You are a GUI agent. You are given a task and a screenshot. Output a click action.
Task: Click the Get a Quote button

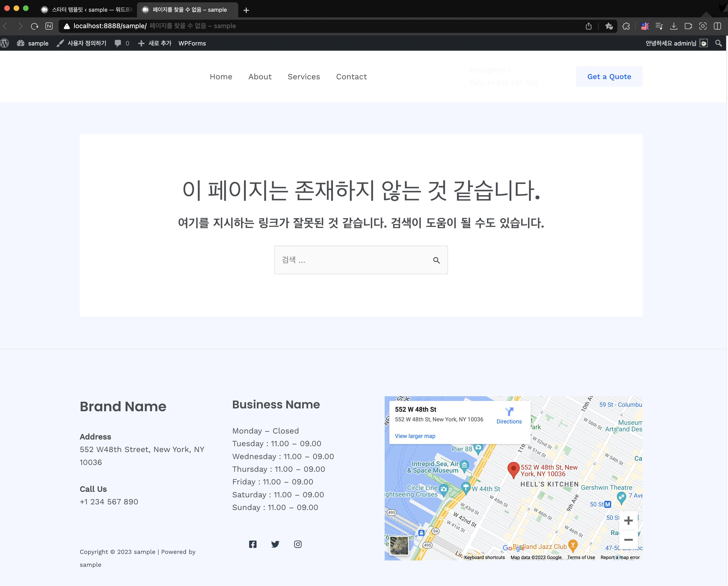point(609,77)
